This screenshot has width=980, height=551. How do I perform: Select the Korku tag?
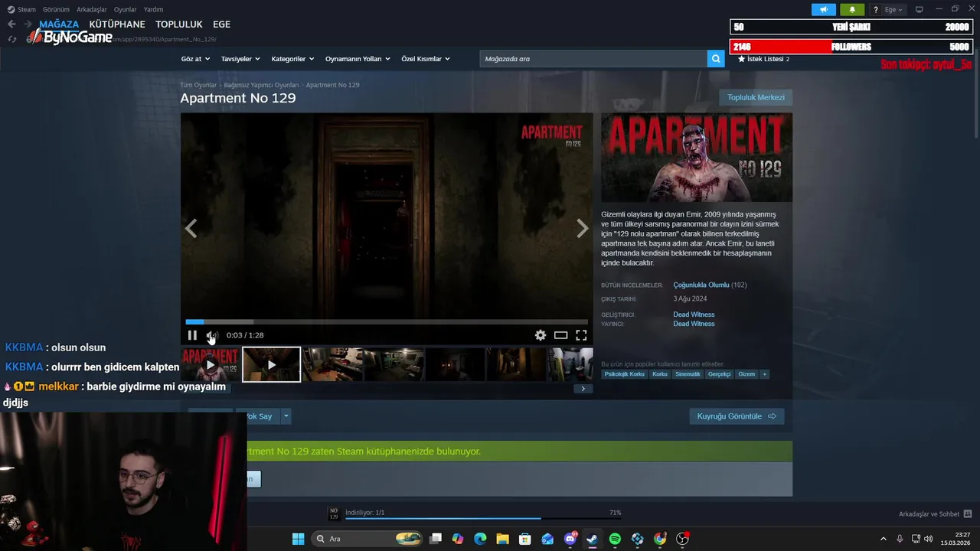coord(660,374)
